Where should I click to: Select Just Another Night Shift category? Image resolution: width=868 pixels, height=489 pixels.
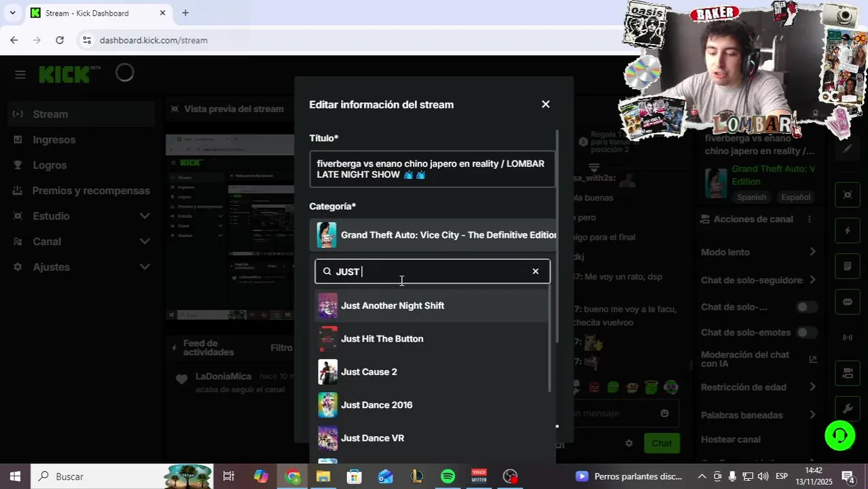[431, 306]
